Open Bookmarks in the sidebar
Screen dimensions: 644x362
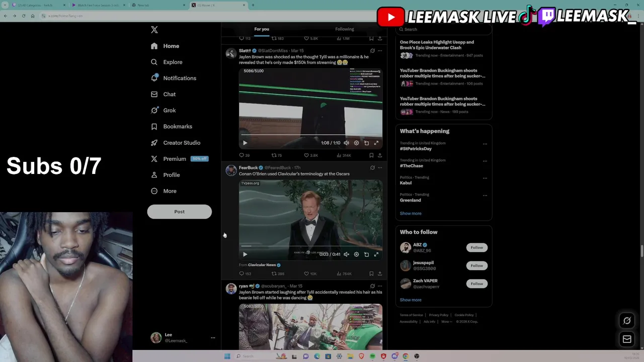(172, 126)
